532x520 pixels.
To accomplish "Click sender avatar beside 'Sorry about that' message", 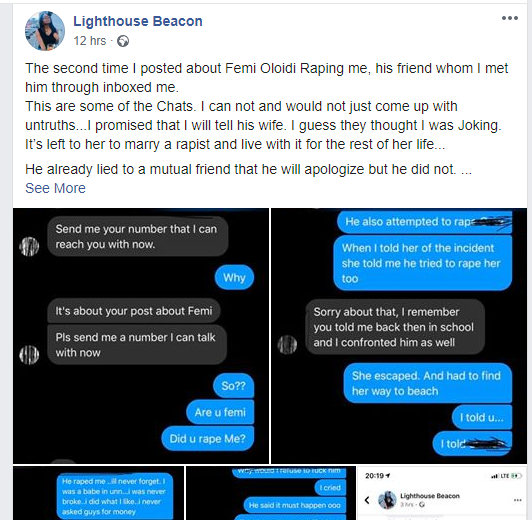I will (287, 345).
